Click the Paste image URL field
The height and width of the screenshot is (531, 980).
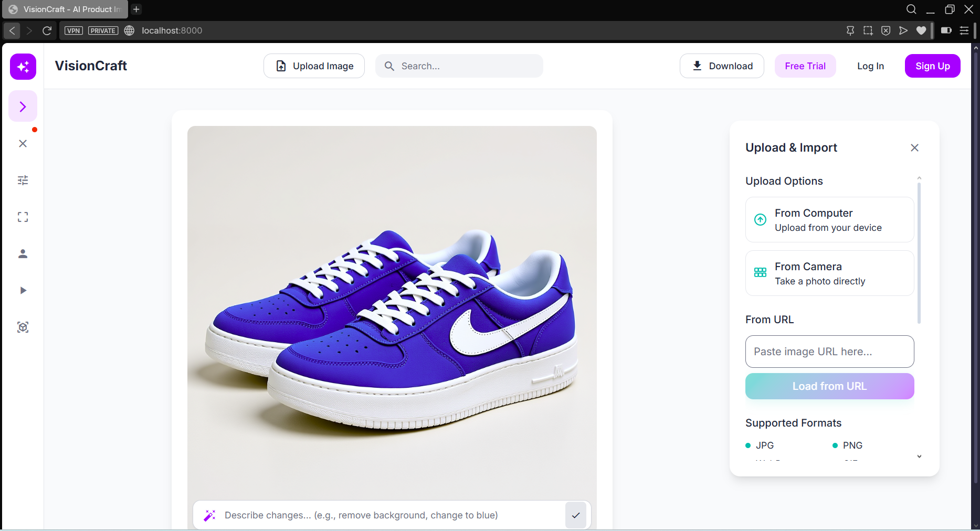(x=829, y=352)
